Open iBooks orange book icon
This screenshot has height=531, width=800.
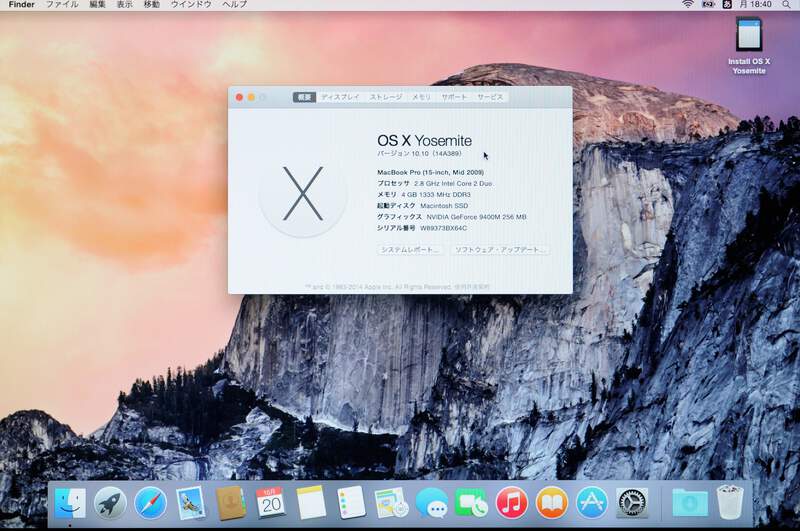pyautogui.click(x=552, y=503)
